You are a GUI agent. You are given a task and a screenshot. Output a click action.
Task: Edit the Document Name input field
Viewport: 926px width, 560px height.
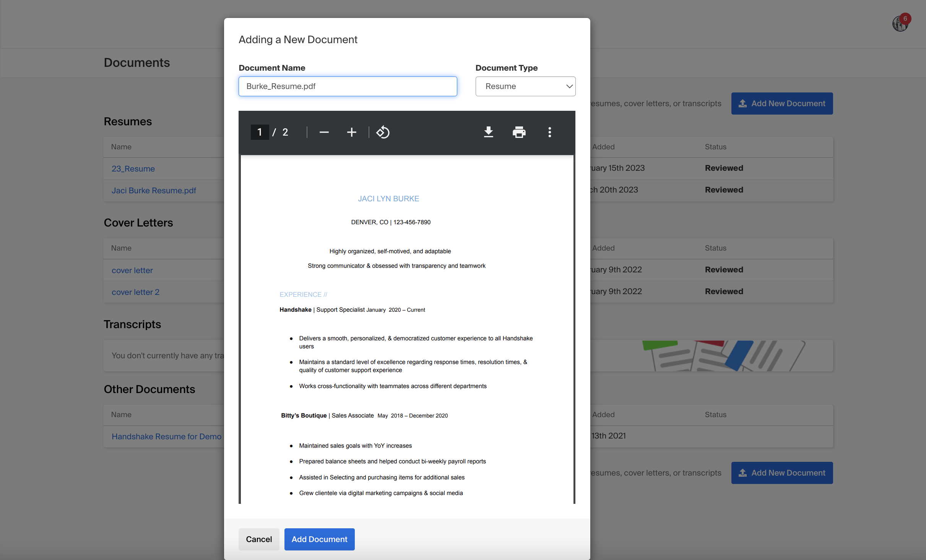point(348,86)
